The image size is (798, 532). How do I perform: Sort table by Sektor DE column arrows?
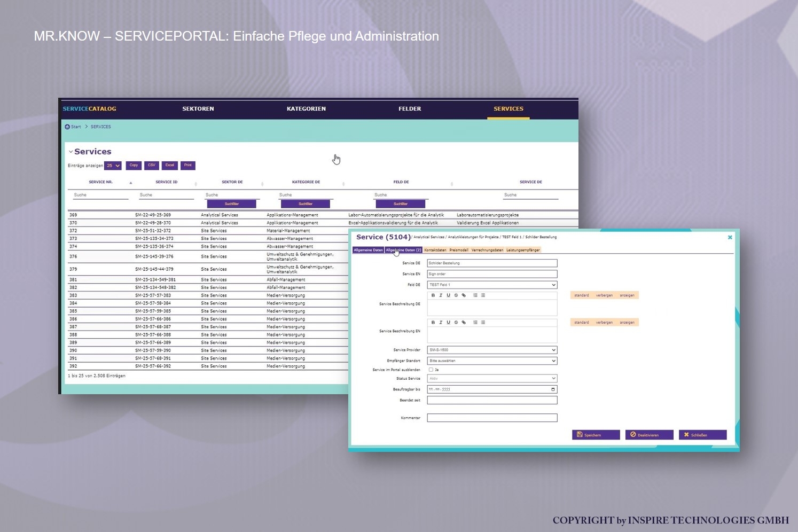262,184
